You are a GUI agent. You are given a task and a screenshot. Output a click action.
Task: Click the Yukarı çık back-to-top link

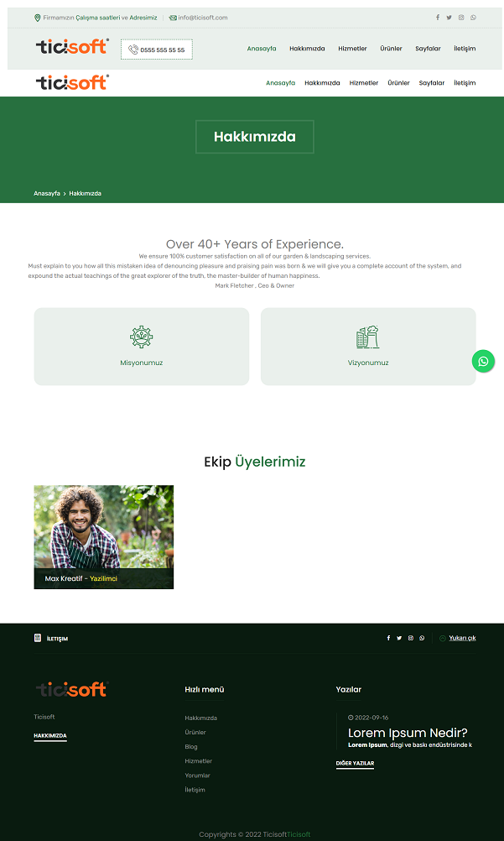(461, 638)
